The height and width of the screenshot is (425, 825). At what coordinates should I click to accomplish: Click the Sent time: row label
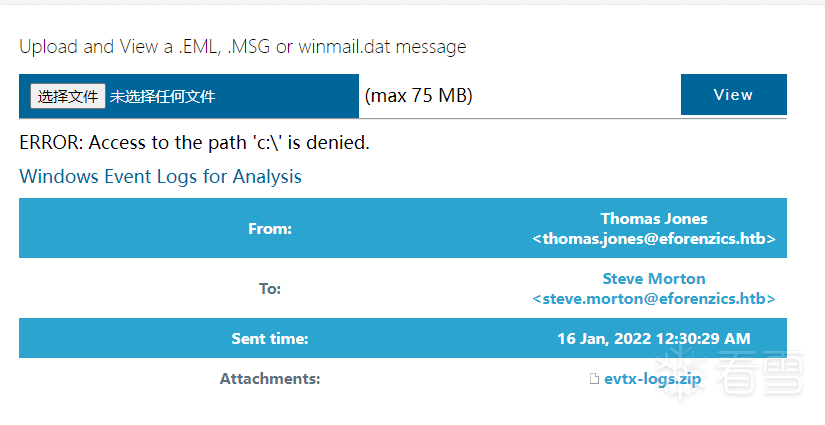pyautogui.click(x=269, y=339)
